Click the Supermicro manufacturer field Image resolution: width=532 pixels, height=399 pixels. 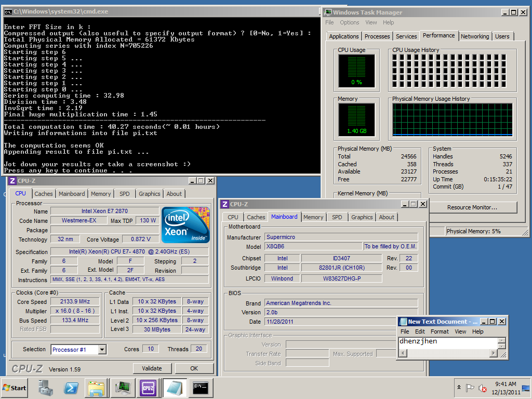pyautogui.click(x=341, y=237)
